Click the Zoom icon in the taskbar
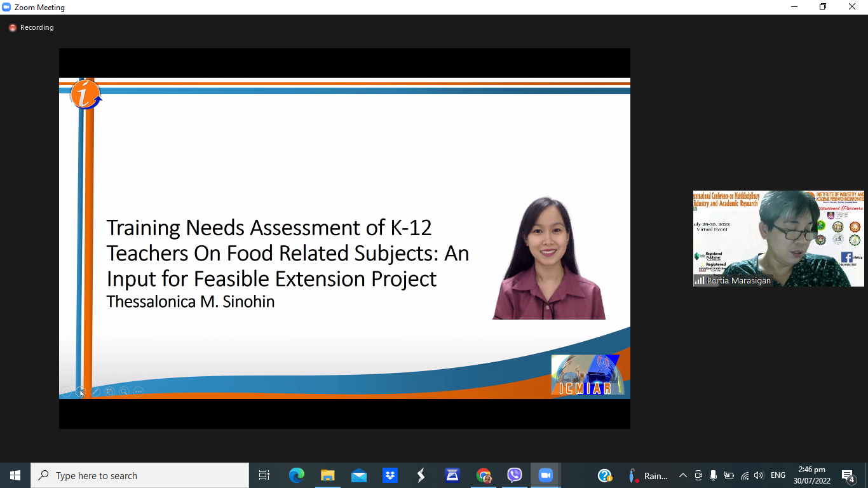Image resolution: width=868 pixels, height=488 pixels. [x=545, y=475]
